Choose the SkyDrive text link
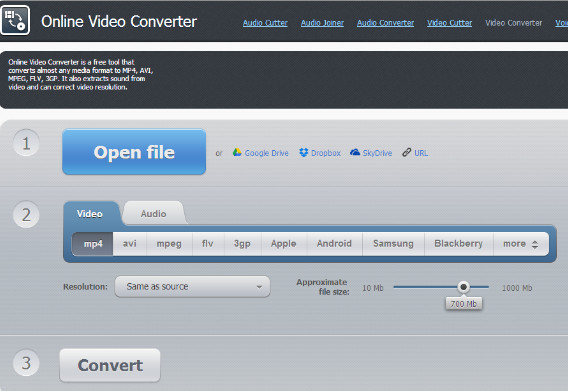Viewport: 568px width, 391px height. coord(377,153)
